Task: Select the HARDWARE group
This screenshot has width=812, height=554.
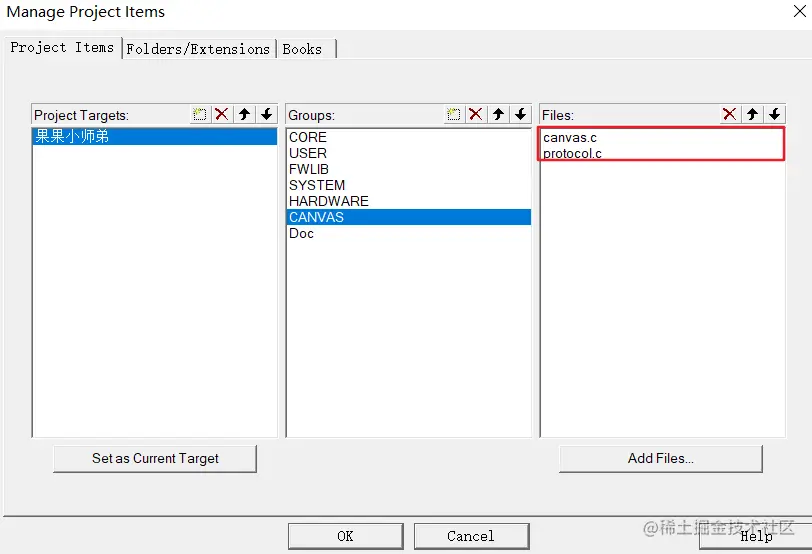Action: pos(408,201)
